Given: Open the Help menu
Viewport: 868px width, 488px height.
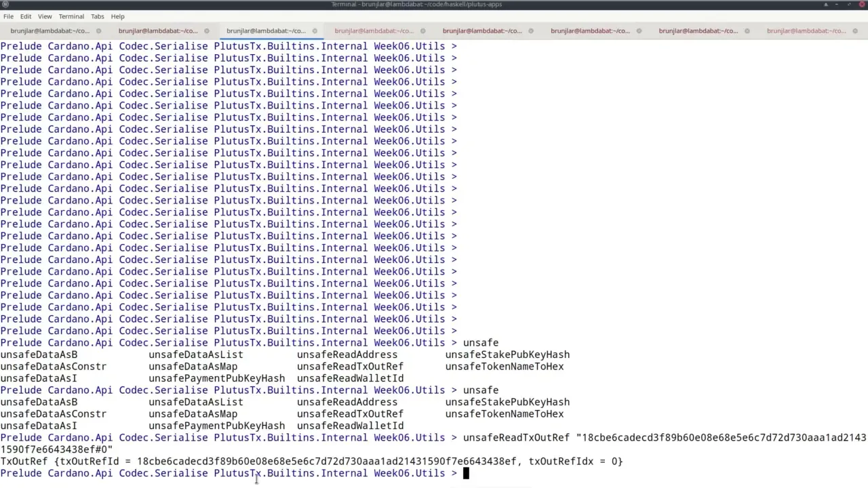Looking at the screenshot, I should click(x=117, y=16).
